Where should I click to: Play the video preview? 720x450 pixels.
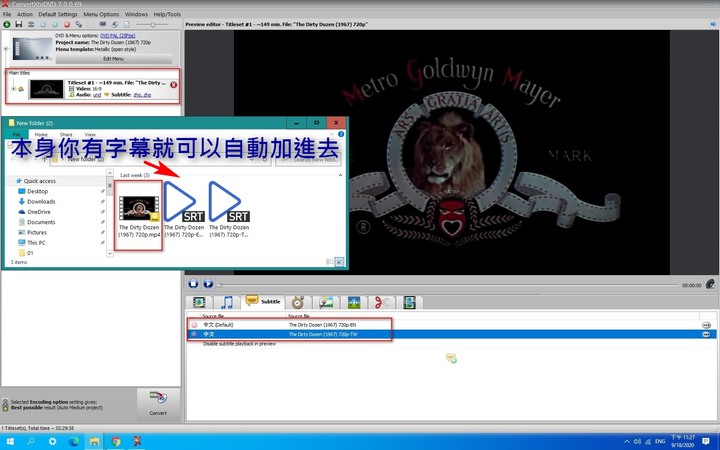(x=208, y=284)
